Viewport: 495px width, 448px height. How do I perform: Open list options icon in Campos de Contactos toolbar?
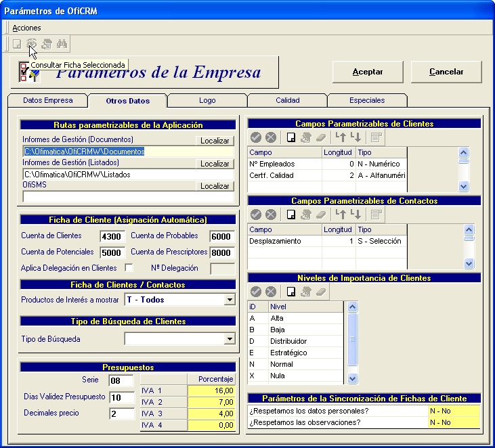point(376,215)
